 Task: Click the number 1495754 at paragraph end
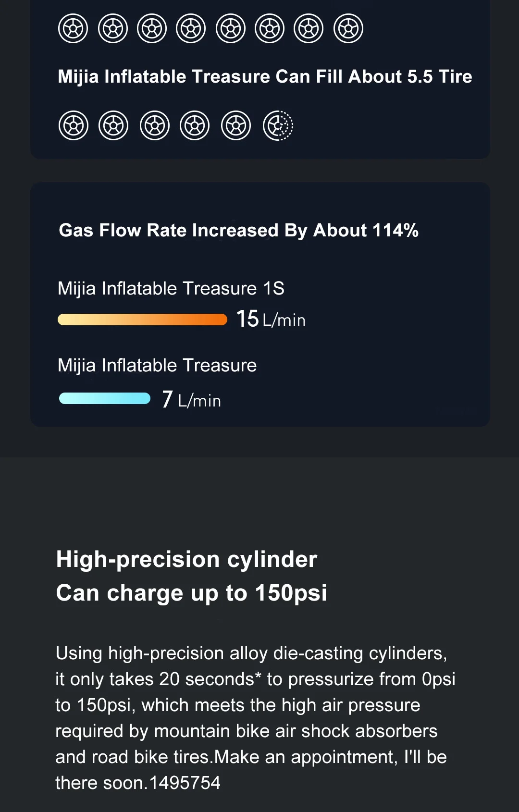click(185, 783)
